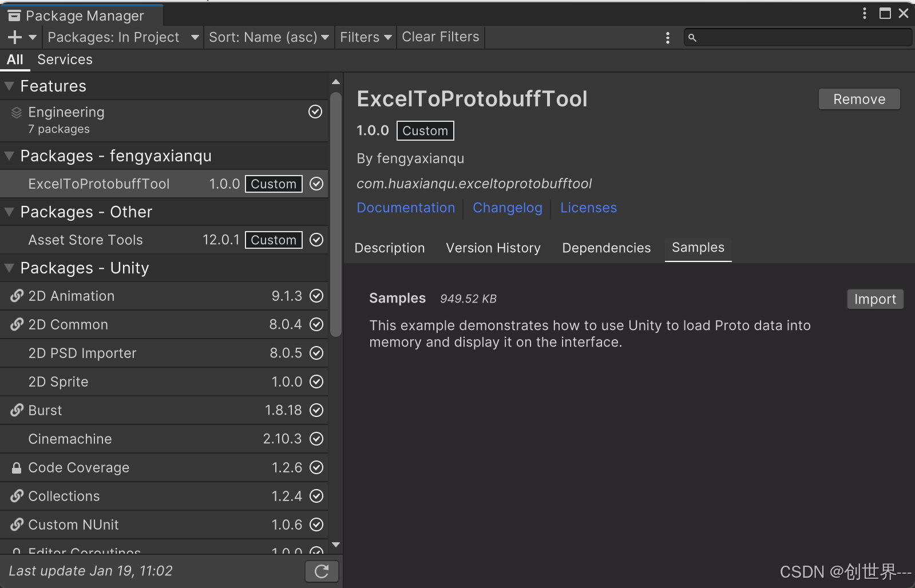Click the package list scroll down arrow
The height and width of the screenshot is (588, 915).
[336, 545]
